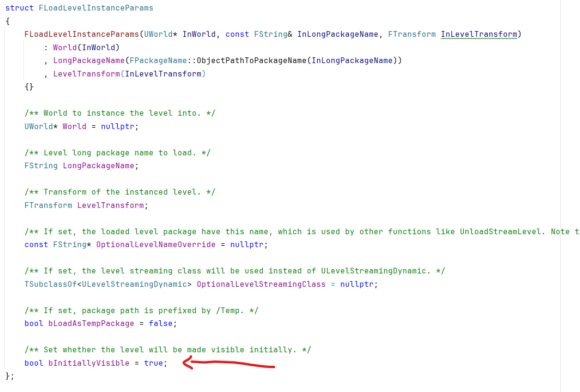Click the LevelTransform member initializer name
The height and width of the screenshot is (392, 580).
[x=87, y=74]
